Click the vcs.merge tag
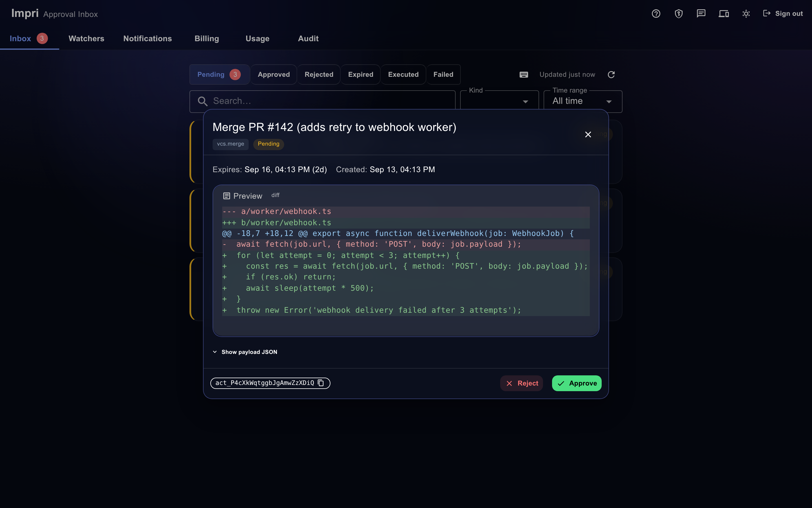This screenshot has width=812, height=508. coord(230,144)
